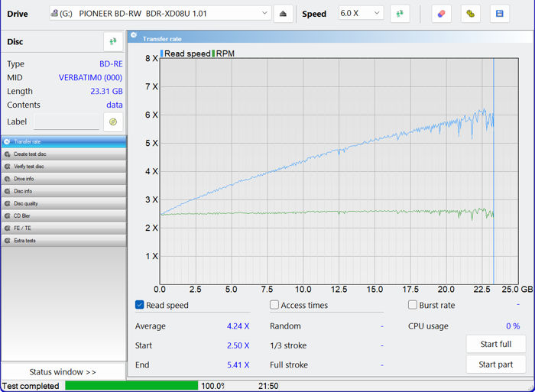This screenshot has height=392, width=535.
Task: Open the Disc quality test
Action: click(x=26, y=203)
